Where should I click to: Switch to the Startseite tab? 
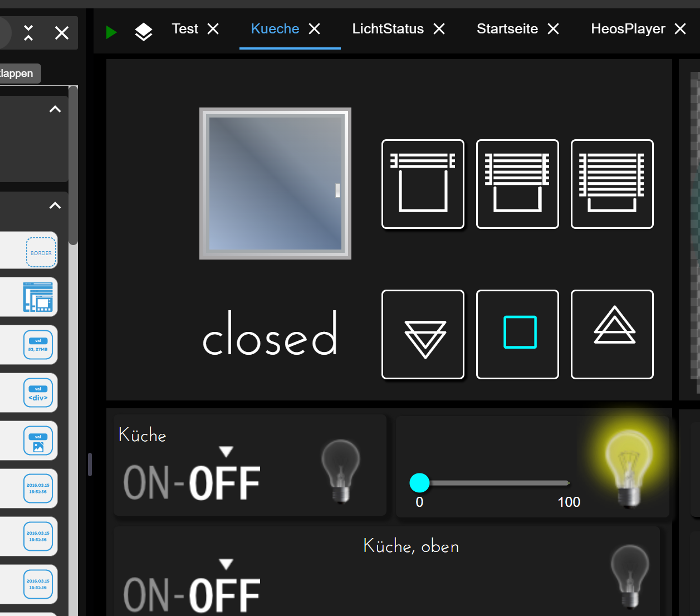[x=507, y=29]
